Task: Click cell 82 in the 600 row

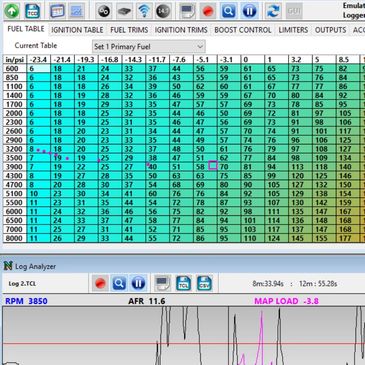Action: pyautogui.click(x=348, y=69)
